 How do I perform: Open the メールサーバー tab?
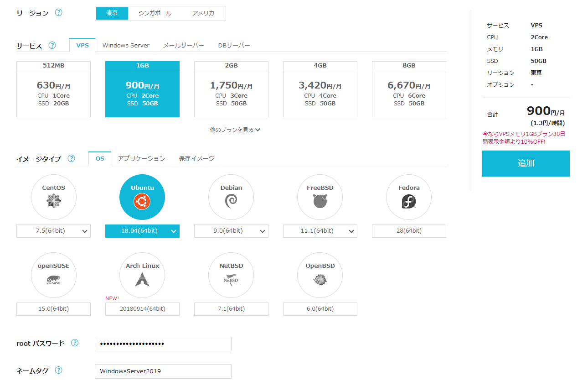[184, 45]
